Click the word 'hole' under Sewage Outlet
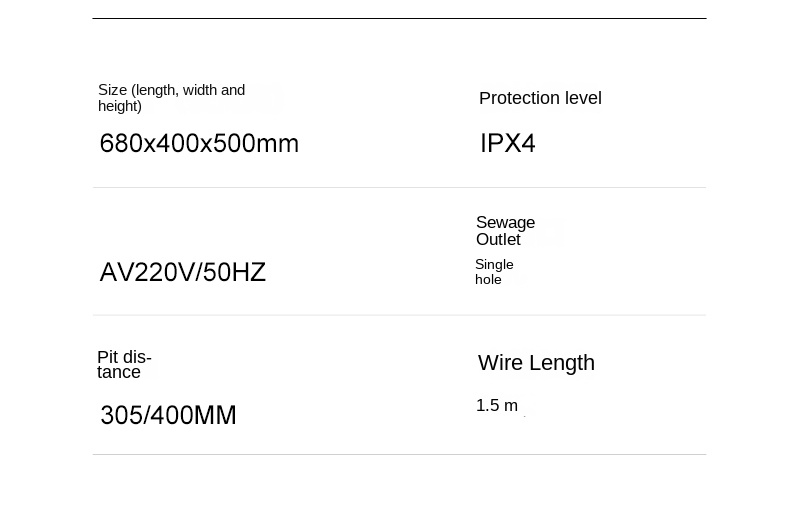Image resolution: width=790 pixels, height=510 pixels. click(488, 280)
